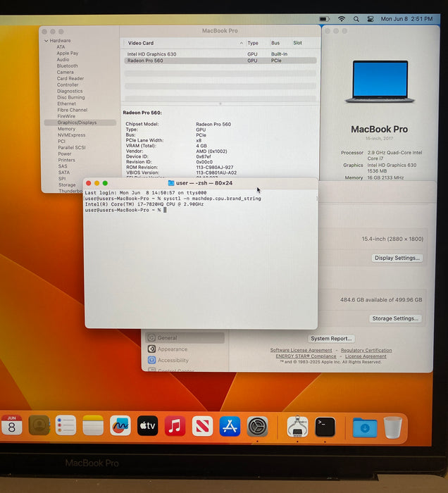Screen dimensions: 448x493
Task: Select Printers in Hardware sidebar
Action: click(66, 160)
